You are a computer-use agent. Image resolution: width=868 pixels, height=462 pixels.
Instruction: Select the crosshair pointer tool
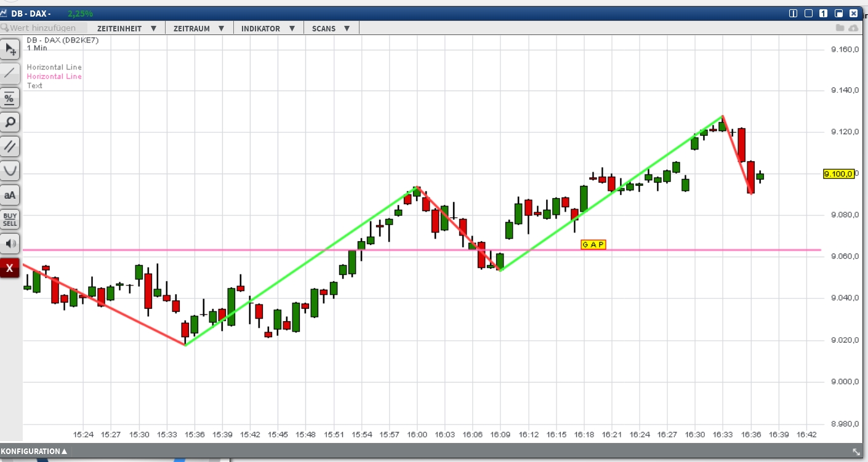click(x=9, y=49)
